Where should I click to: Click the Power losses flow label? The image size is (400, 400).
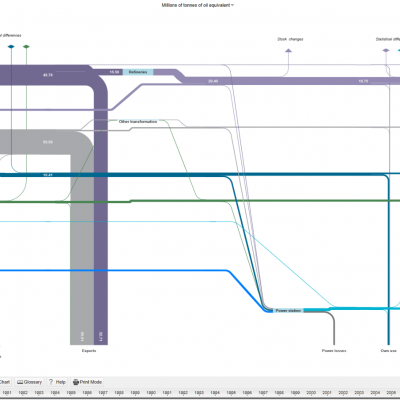tap(334, 351)
